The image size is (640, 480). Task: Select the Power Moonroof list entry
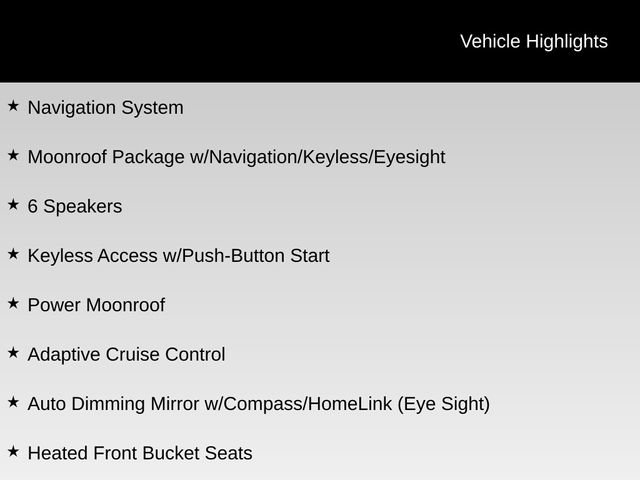pos(96,305)
